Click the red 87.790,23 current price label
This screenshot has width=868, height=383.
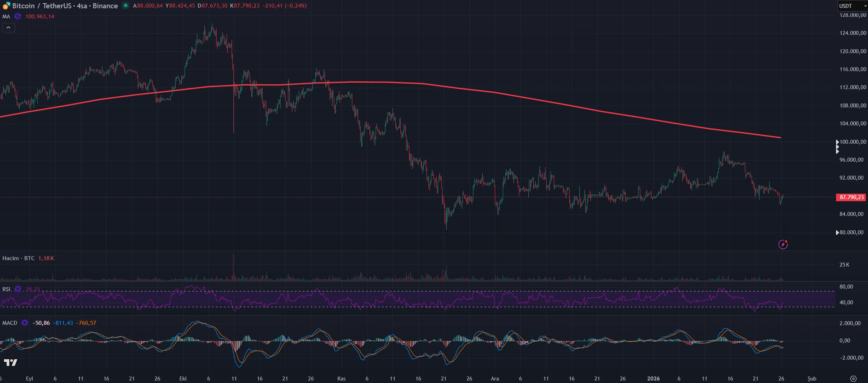point(851,197)
